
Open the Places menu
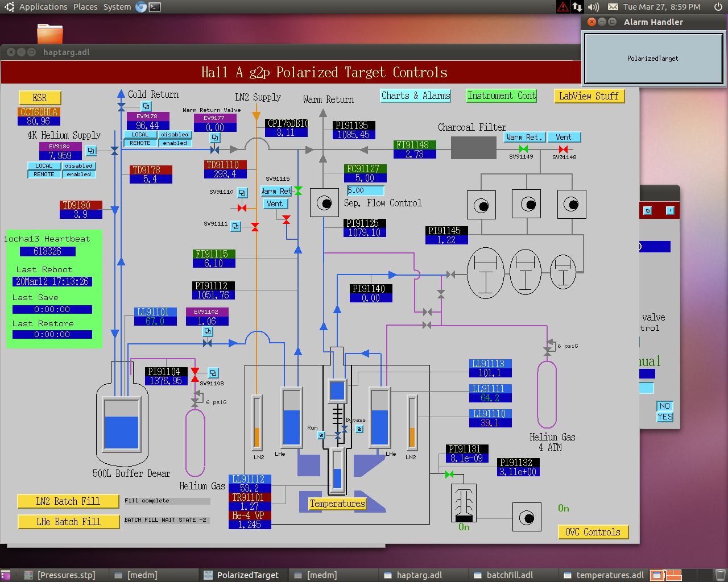pos(85,7)
